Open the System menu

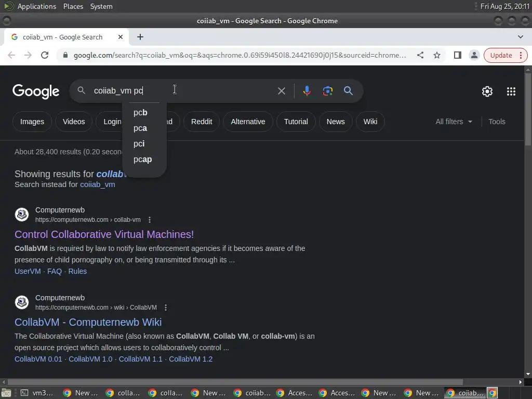[x=101, y=6]
